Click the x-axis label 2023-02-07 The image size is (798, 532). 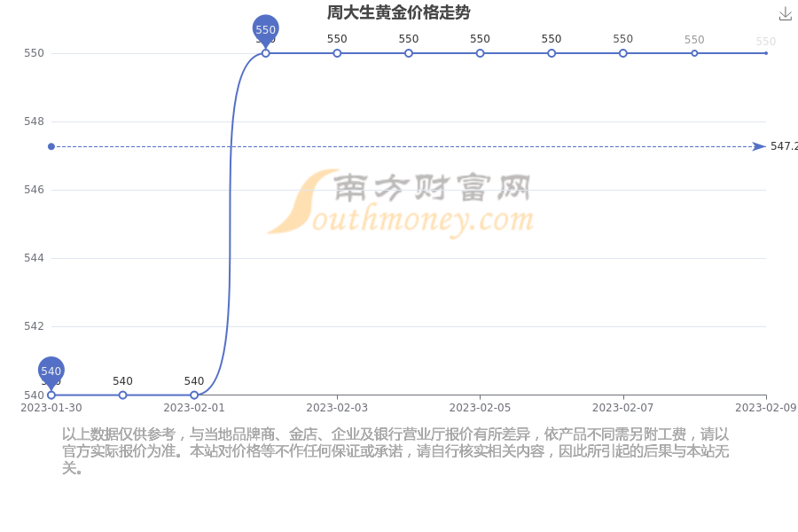623,408
